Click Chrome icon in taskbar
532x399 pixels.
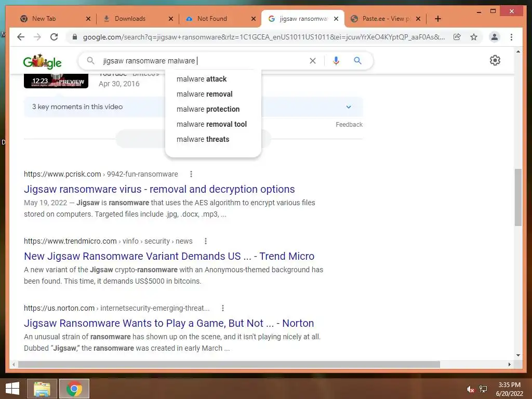[x=74, y=389]
